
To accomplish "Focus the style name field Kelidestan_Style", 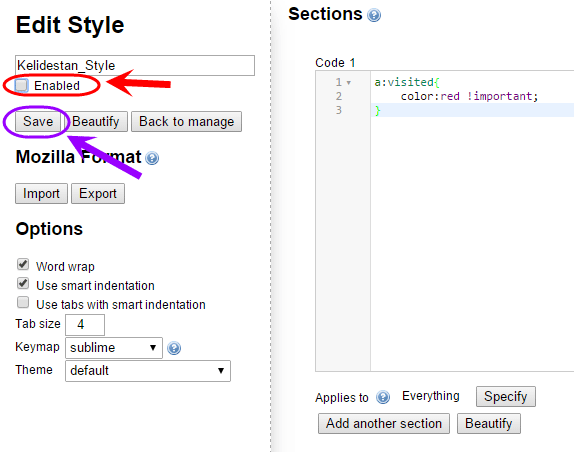I will (135, 66).
